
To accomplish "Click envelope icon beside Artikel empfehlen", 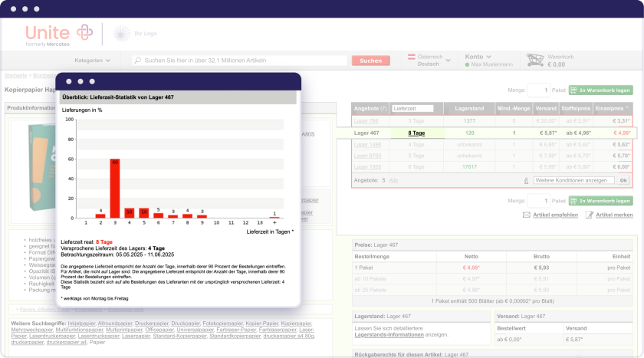I will pyautogui.click(x=526, y=215).
